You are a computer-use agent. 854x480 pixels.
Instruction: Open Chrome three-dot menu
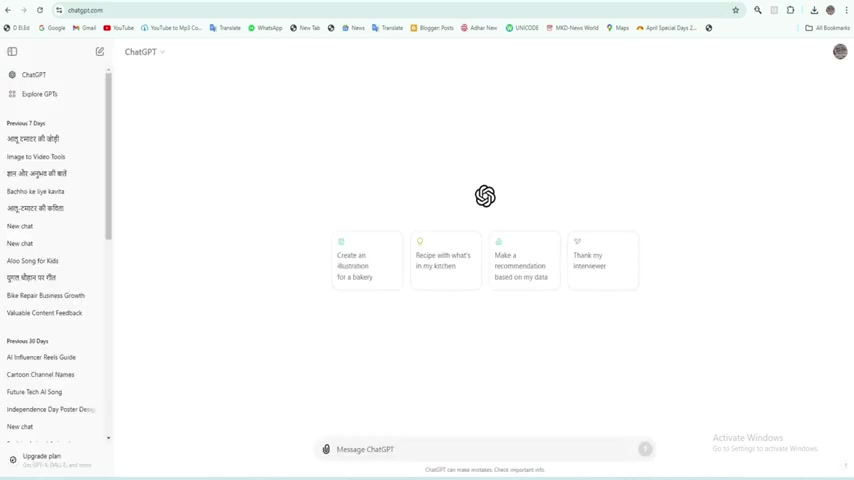pyautogui.click(x=846, y=10)
